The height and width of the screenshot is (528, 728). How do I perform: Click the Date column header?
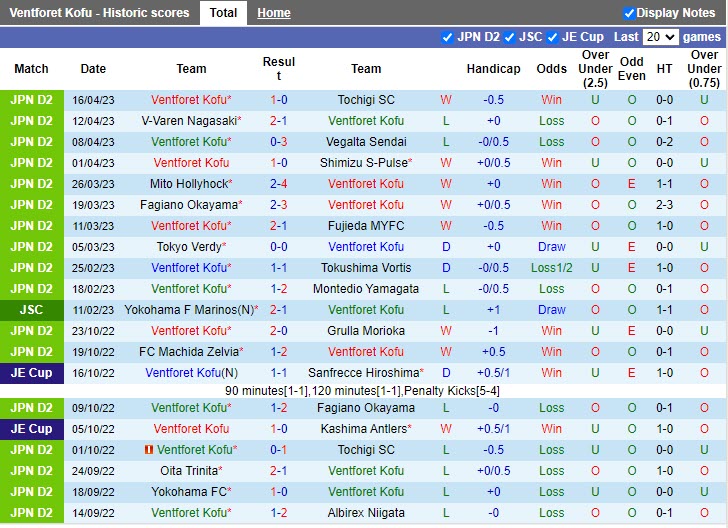pyautogui.click(x=93, y=69)
